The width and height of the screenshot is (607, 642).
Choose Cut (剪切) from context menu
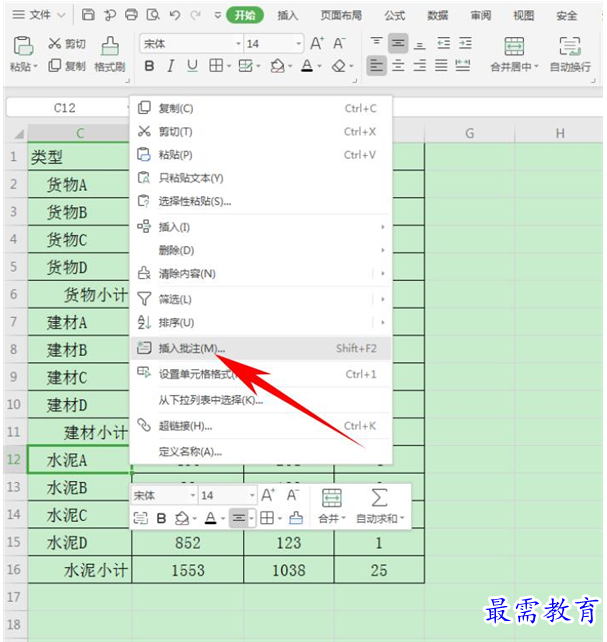point(261,131)
